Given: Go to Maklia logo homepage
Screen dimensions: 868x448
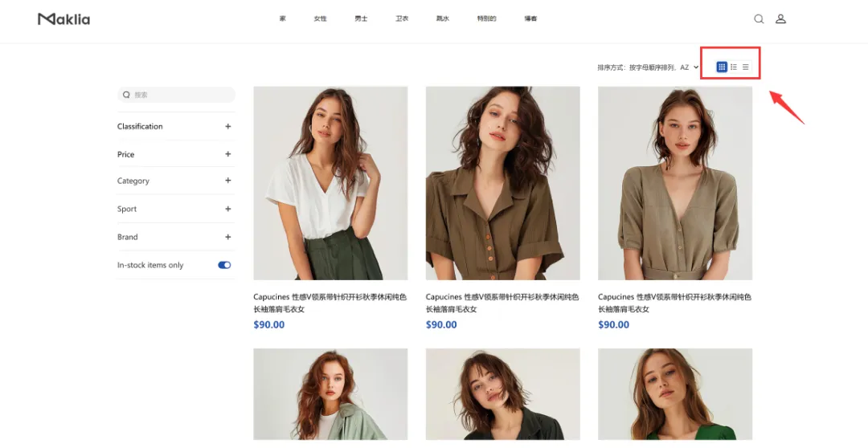Looking at the screenshot, I should click(x=63, y=19).
